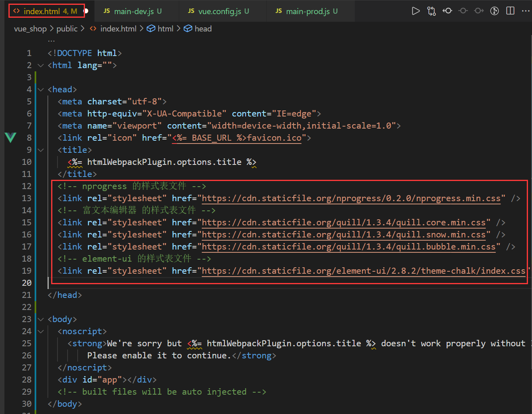This screenshot has width=532, height=414.
Task: Open the More Actions ellipsis menu
Action: coord(526,11)
